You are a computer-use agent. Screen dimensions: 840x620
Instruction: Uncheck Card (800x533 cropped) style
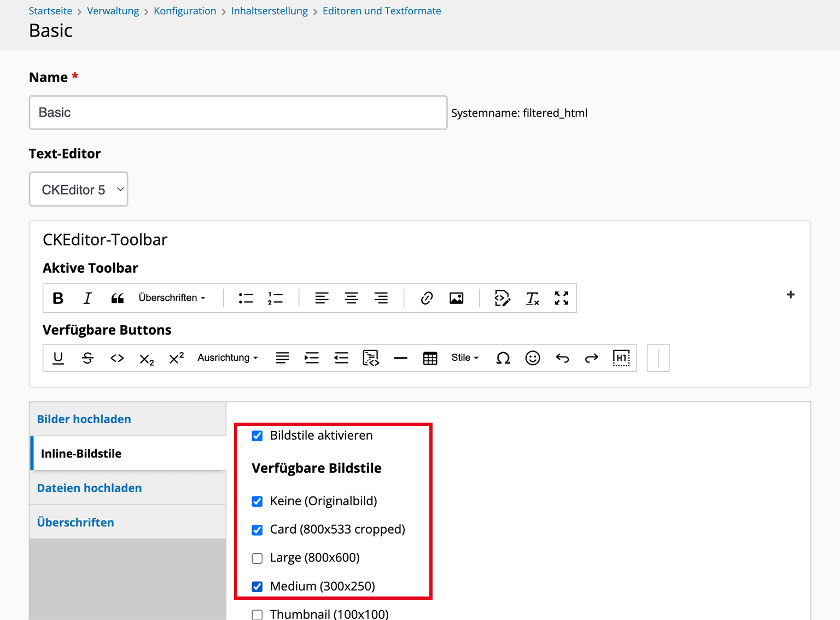point(257,530)
